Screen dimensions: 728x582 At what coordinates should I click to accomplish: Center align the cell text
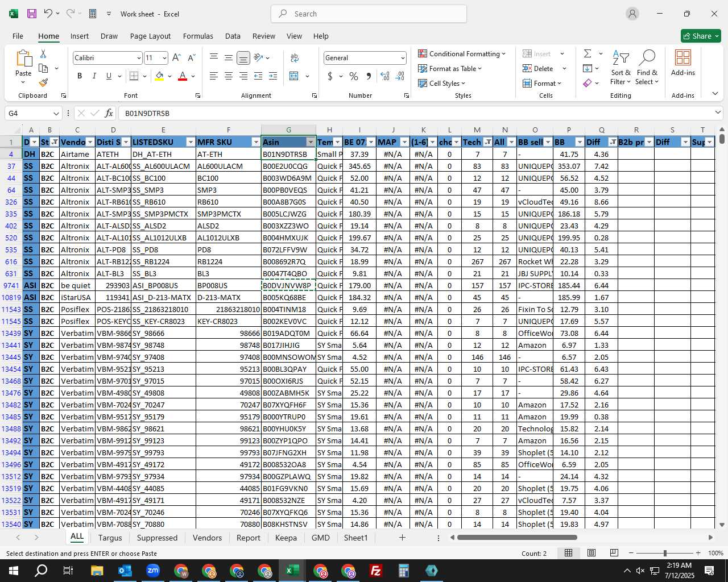coord(229,76)
